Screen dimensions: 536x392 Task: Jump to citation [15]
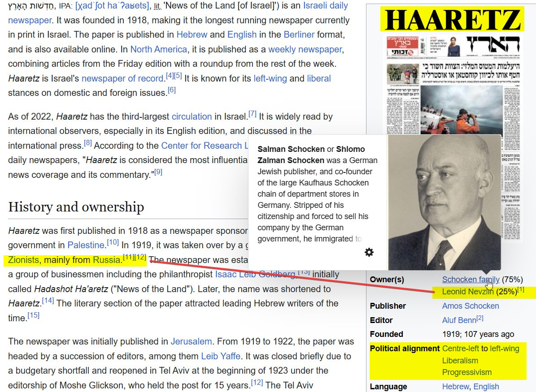point(34,315)
